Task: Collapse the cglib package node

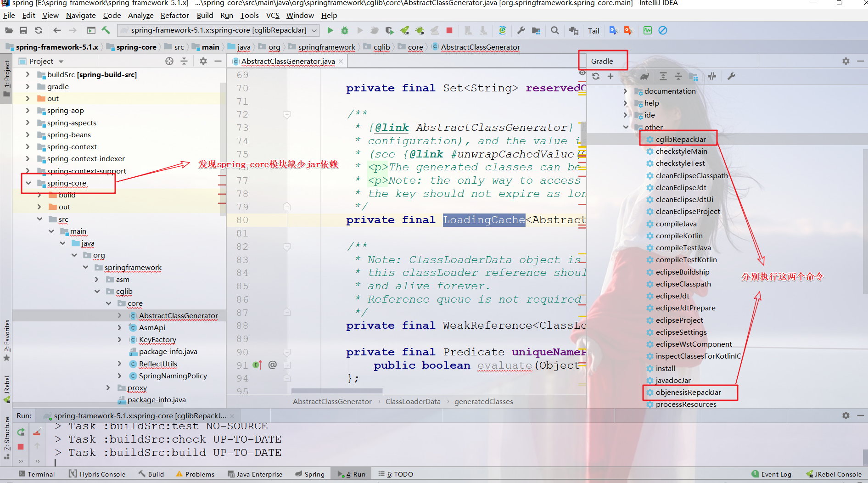Action: pos(97,291)
